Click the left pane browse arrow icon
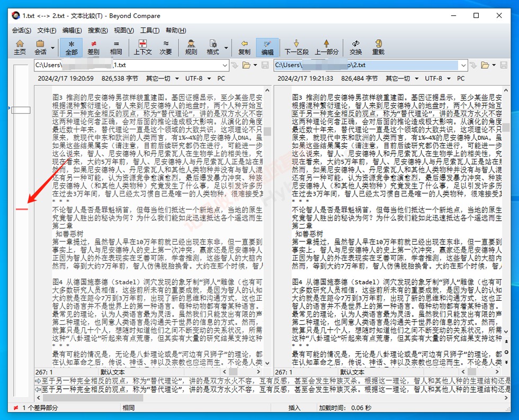 point(234,65)
